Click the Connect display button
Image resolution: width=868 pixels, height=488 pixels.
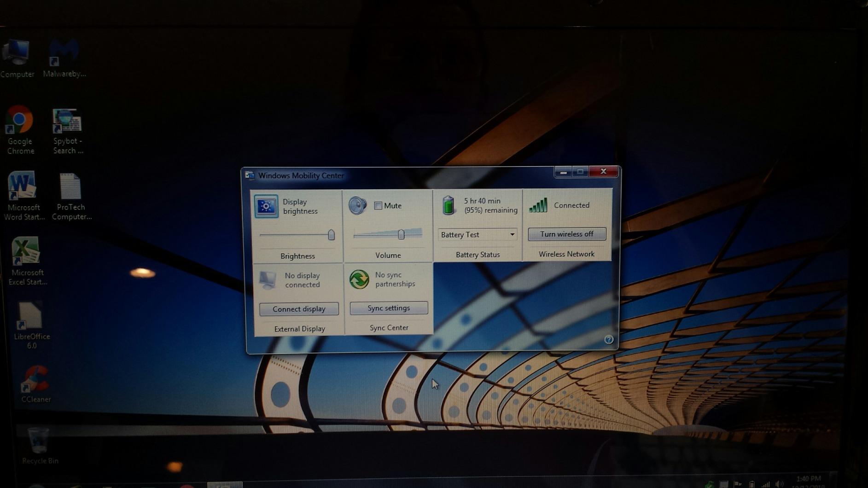coord(299,309)
